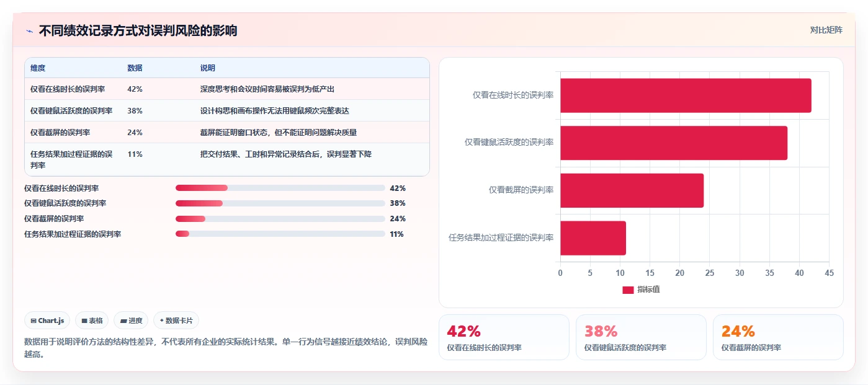Click the 仅看截屏的误判率 chart bar
The height and width of the screenshot is (385, 868).
coord(632,190)
